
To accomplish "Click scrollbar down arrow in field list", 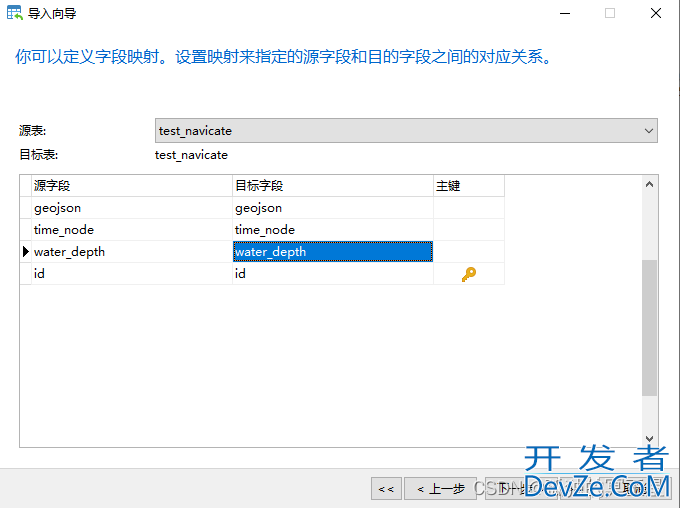I will pos(649,439).
